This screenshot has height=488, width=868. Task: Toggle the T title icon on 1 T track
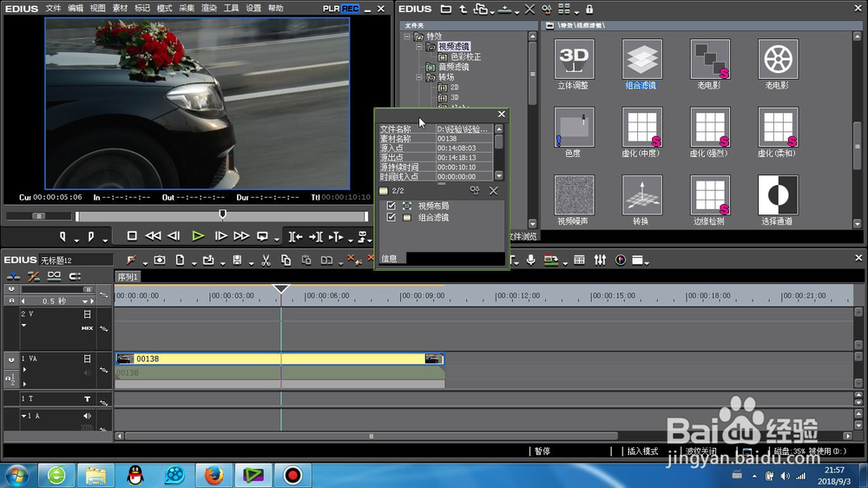click(87, 399)
